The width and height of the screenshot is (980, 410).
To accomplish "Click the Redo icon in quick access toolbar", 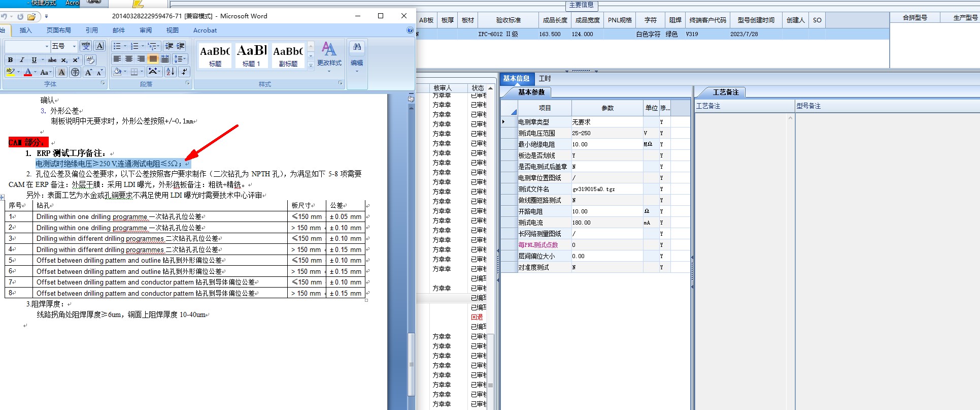I will tap(20, 16).
